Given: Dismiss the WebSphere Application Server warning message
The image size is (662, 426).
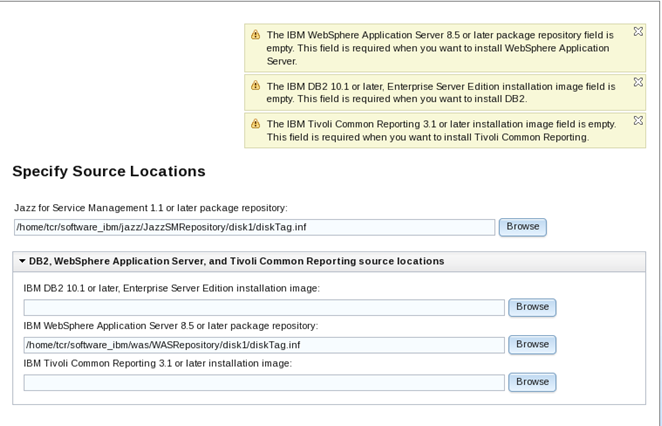Looking at the screenshot, I should tap(638, 32).
